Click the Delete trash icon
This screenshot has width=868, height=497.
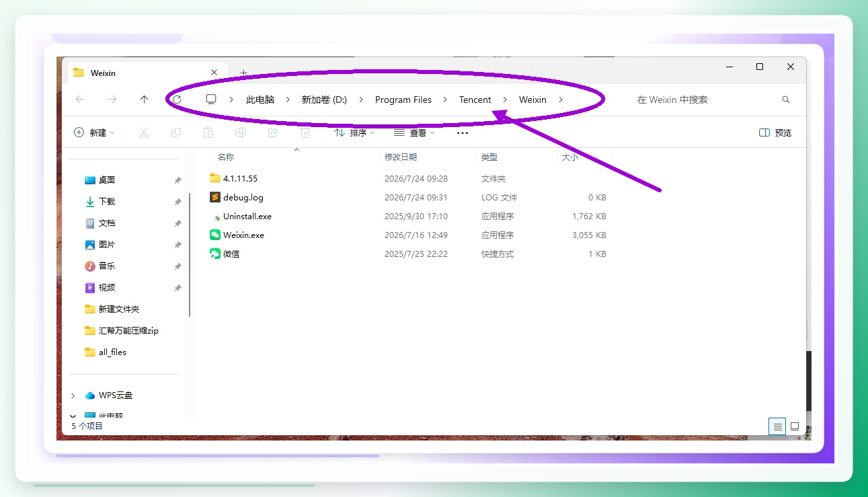pos(305,132)
